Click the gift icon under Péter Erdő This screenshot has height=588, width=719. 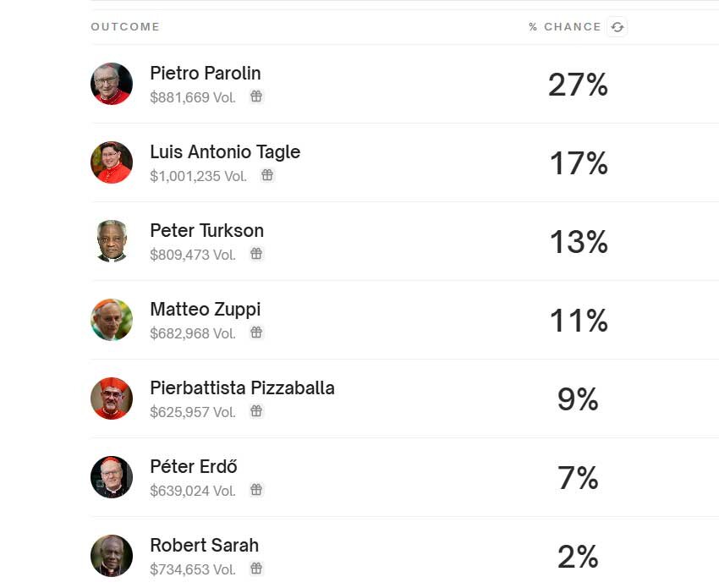pyautogui.click(x=256, y=490)
